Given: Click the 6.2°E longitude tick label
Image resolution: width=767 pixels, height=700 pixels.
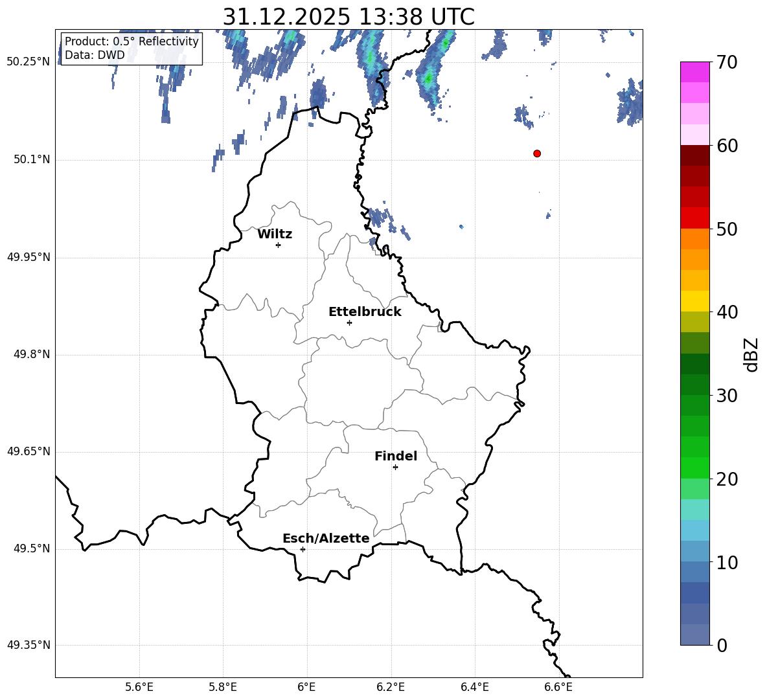Looking at the screenshot, I should [391, 687].
